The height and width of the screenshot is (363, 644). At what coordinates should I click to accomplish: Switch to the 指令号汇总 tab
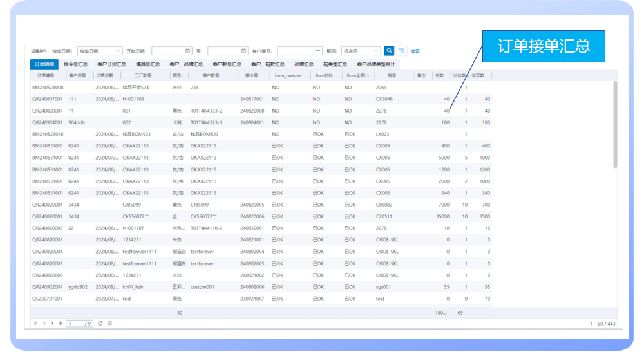(75, 64)
